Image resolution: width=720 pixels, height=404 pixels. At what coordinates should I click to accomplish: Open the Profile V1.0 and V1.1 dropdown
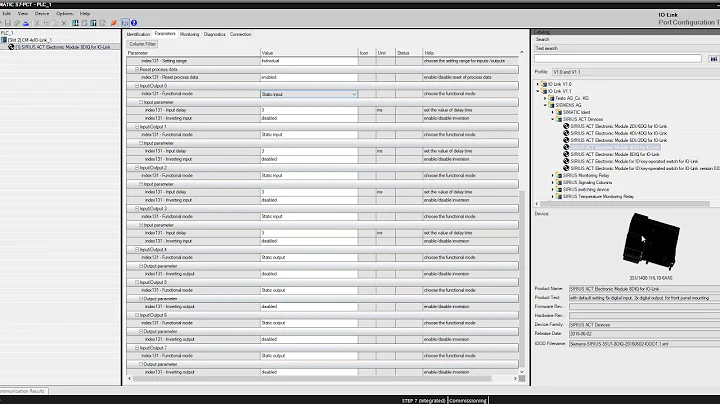point(636,72)
